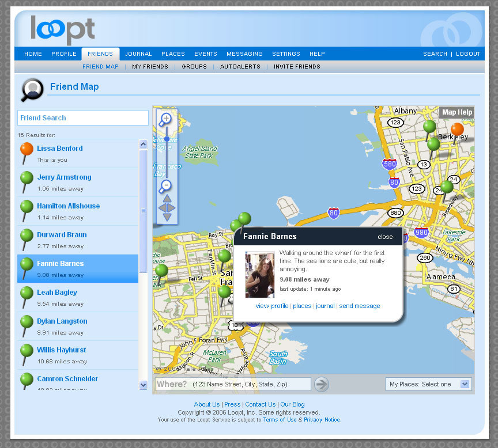Select Fannie Barnes in friend list
498x448 pixels.
coord(78,269)
